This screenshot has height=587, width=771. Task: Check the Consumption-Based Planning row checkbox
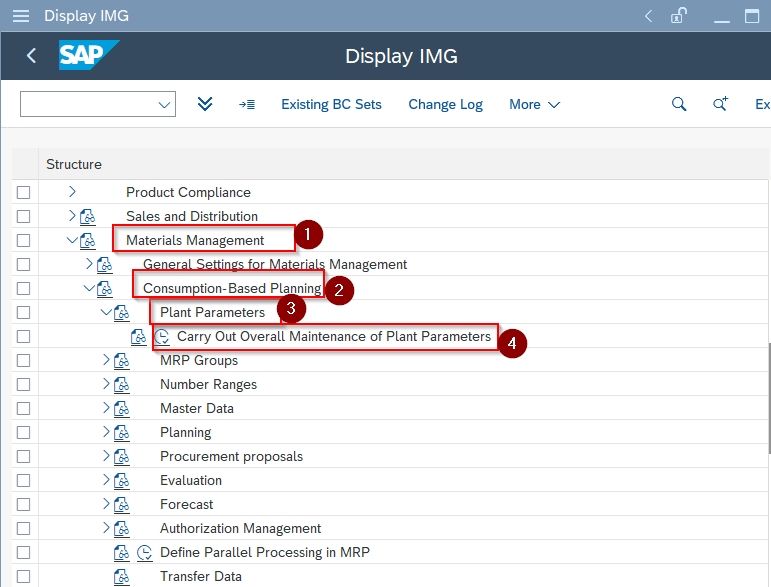coord(24,289)
